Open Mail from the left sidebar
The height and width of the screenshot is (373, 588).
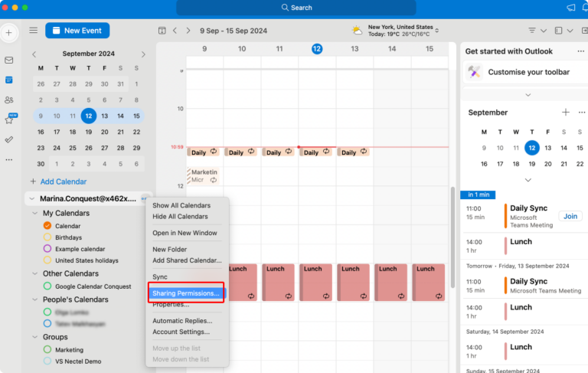(9, 60)
